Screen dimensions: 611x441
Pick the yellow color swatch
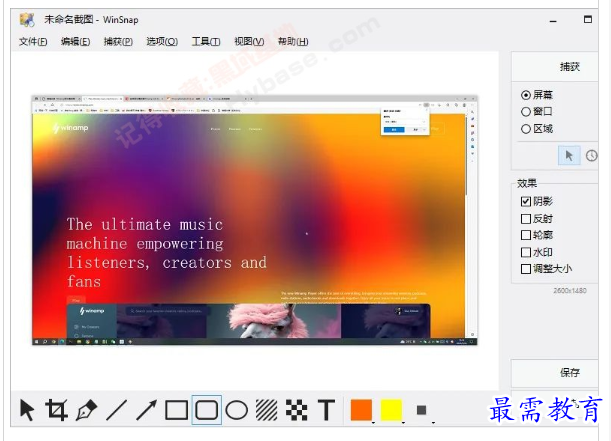[391, 410]
